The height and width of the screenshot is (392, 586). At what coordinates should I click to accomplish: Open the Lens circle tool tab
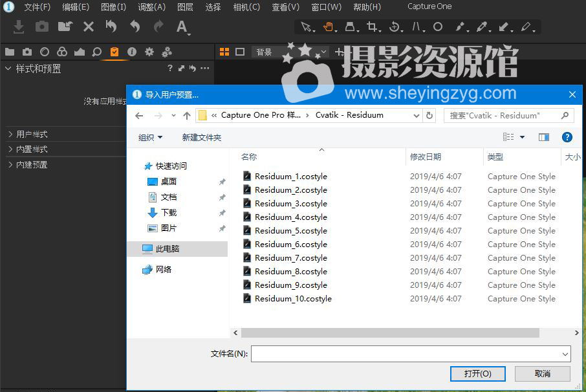45,52
